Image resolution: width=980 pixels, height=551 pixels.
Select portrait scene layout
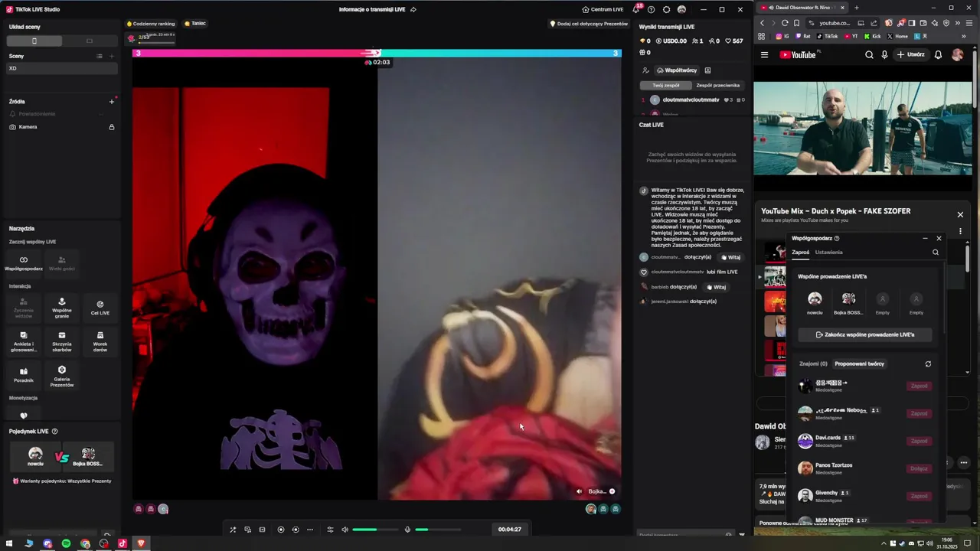[x=34, y=41]
